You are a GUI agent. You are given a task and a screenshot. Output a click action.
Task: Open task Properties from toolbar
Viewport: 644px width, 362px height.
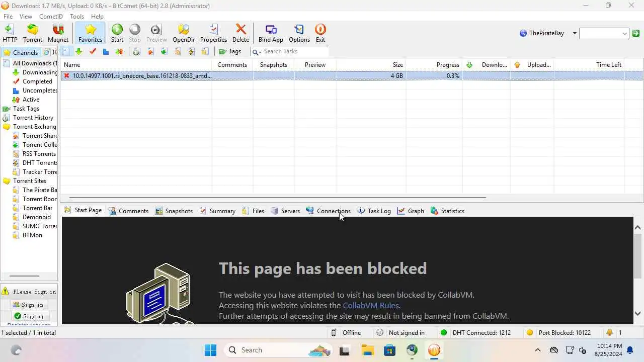[213, 33]
